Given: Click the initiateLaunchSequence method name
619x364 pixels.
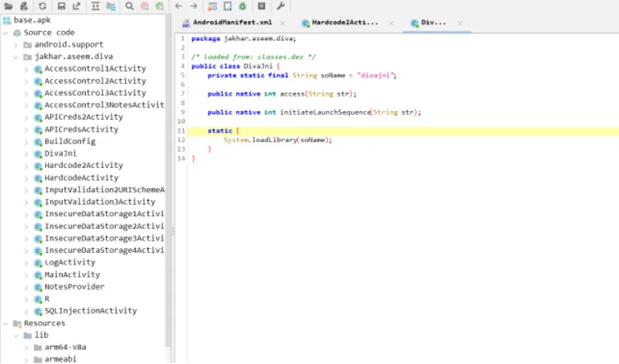Looking at the screenshot, I should [x=325, y=113].
